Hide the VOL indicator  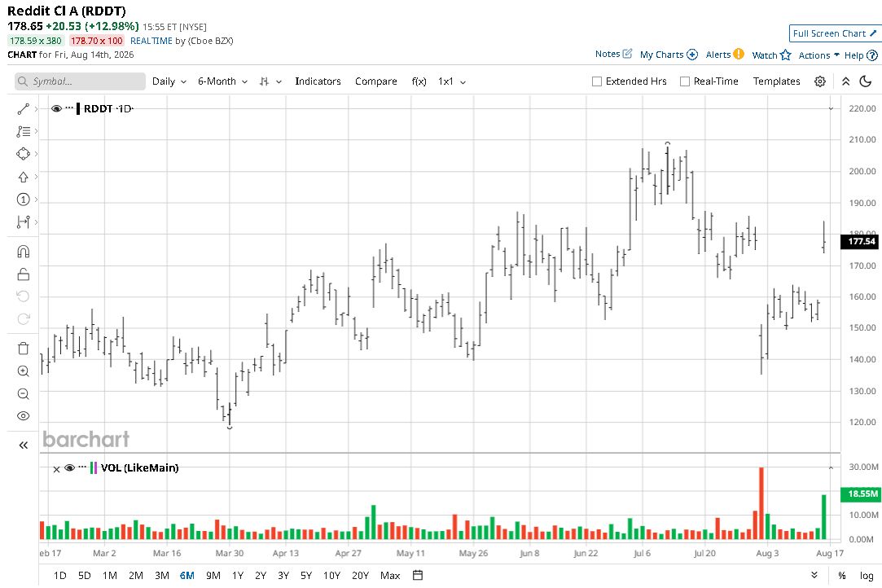pyautogui.click(x=70, y=467)
